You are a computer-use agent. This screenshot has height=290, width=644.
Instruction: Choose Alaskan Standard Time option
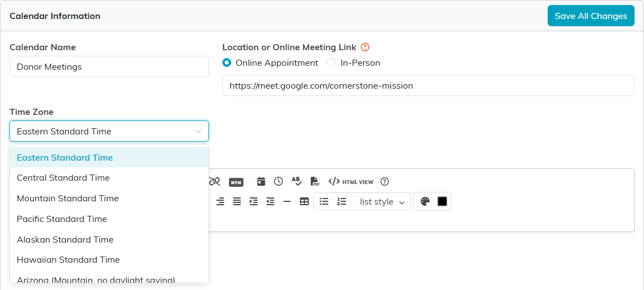[x=109, y=239]
